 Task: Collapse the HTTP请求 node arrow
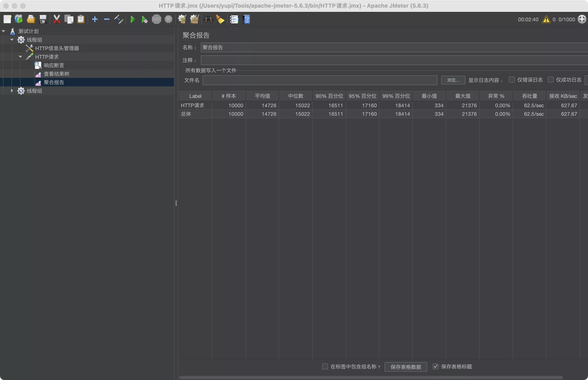pos(20,57)
